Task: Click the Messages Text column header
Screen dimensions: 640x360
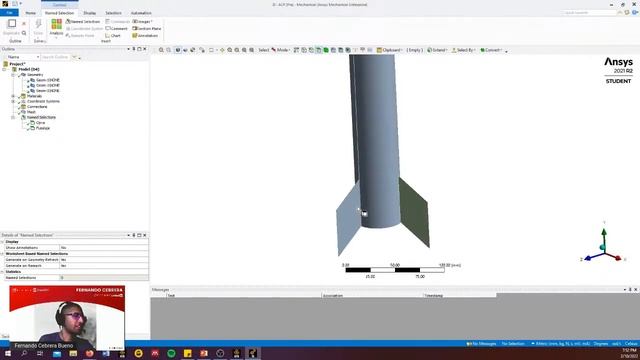Action: point(244,295)
